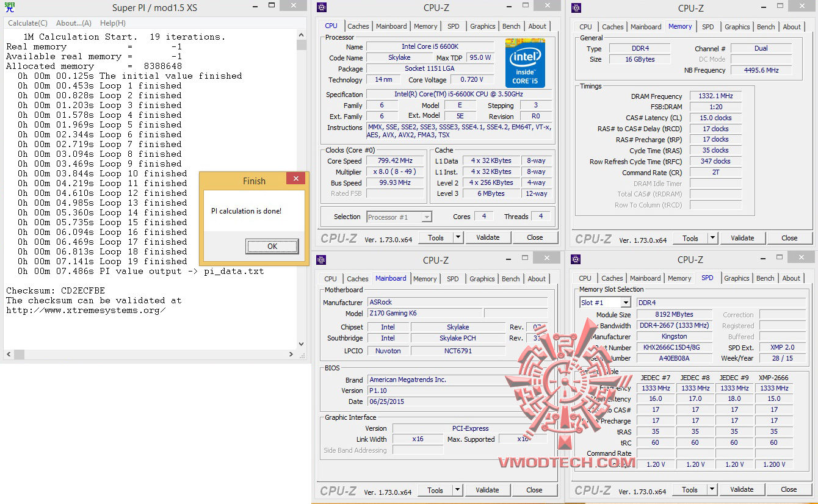Open the SPD tab in the Memory-tab window

pyautogui.click(x=708, y=27)
